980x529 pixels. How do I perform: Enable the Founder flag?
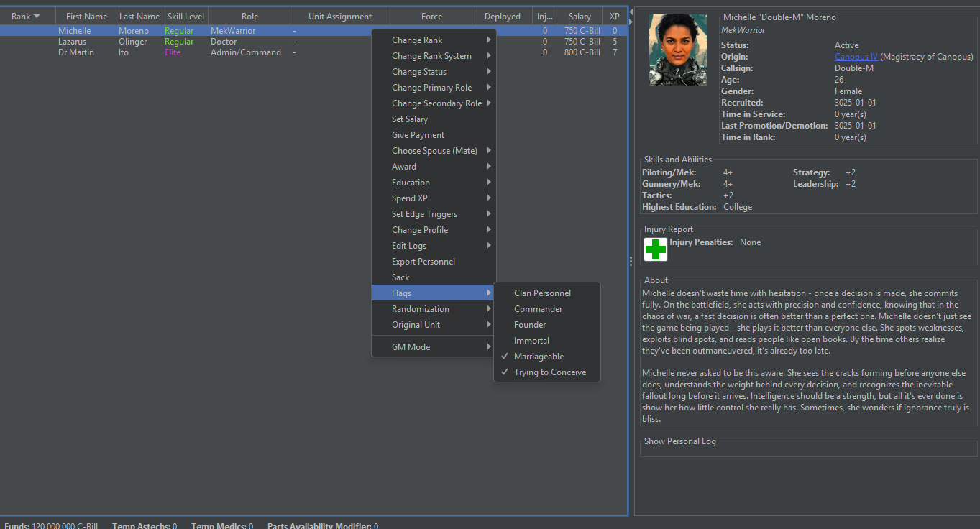pos(530,324)
